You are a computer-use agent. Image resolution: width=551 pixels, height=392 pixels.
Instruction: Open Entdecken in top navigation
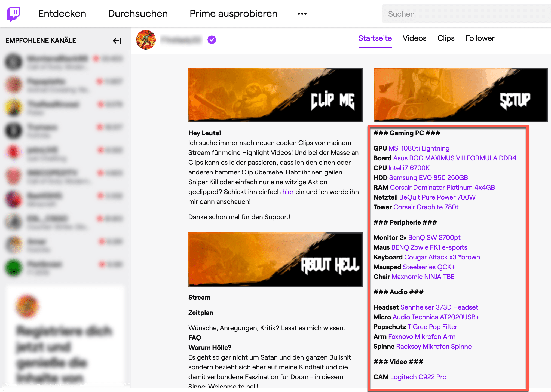[x=62, y=14]
